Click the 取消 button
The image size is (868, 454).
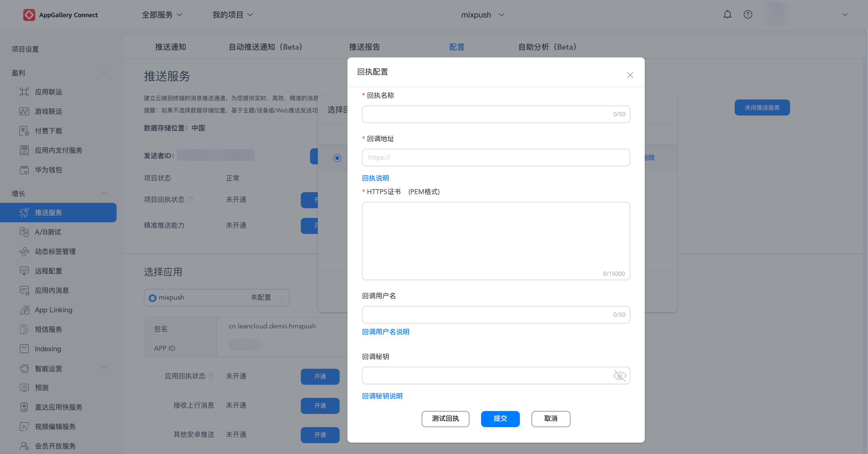tap(551, 419)
